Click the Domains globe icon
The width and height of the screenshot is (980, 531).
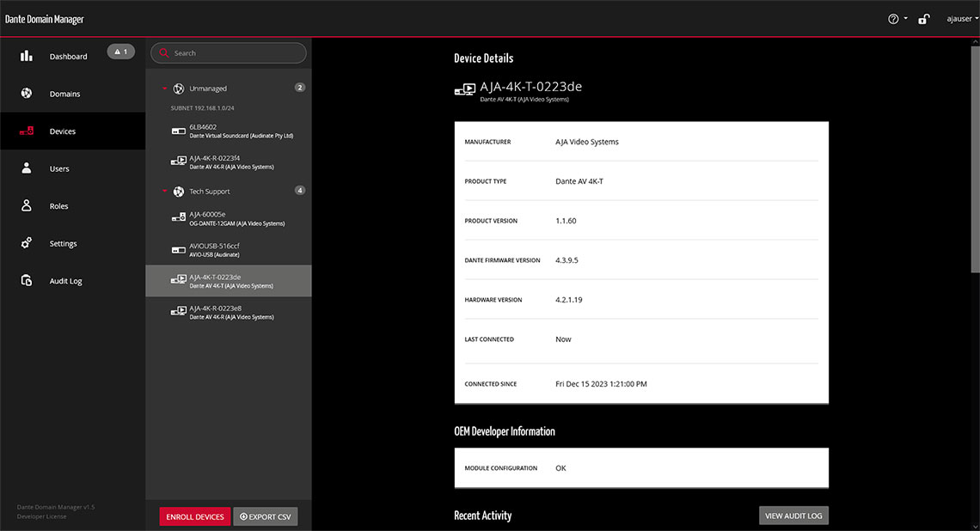[27, 94]
